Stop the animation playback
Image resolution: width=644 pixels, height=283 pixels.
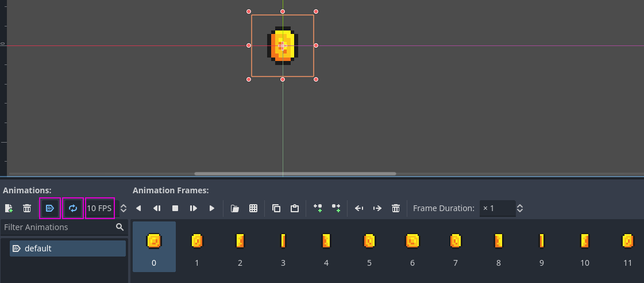(175, 208)
